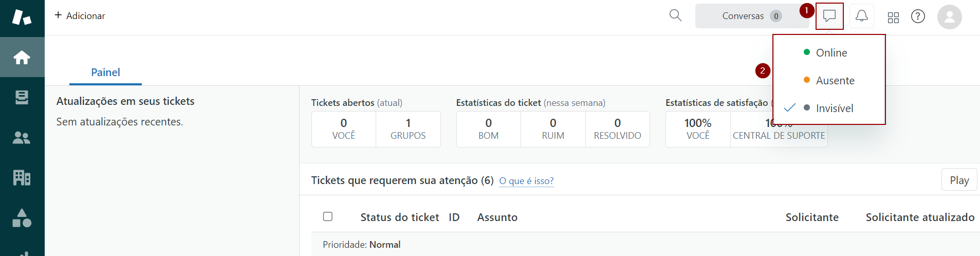Select all tickets checkbox
This screenshot has width=980, height=256.
[x=328, y=216]
